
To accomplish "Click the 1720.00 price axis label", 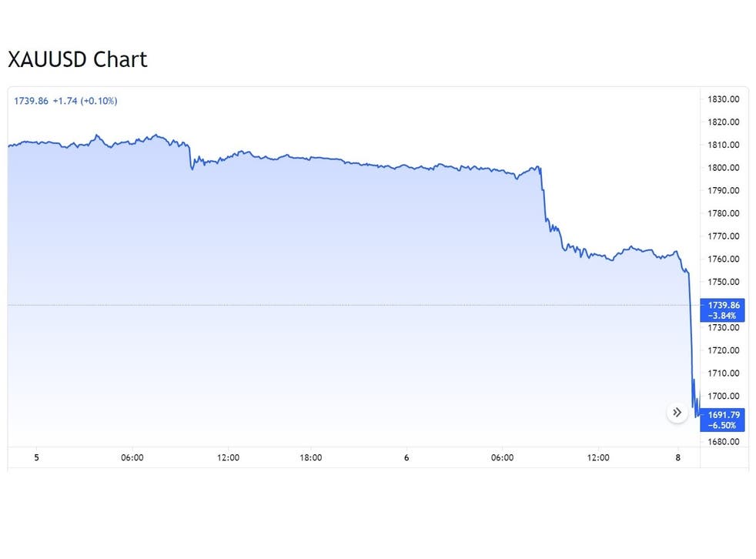I will click(724, 350).
